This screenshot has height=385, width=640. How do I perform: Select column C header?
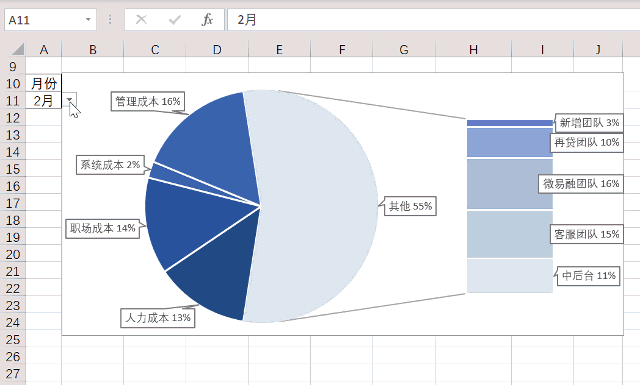point(155,49)
